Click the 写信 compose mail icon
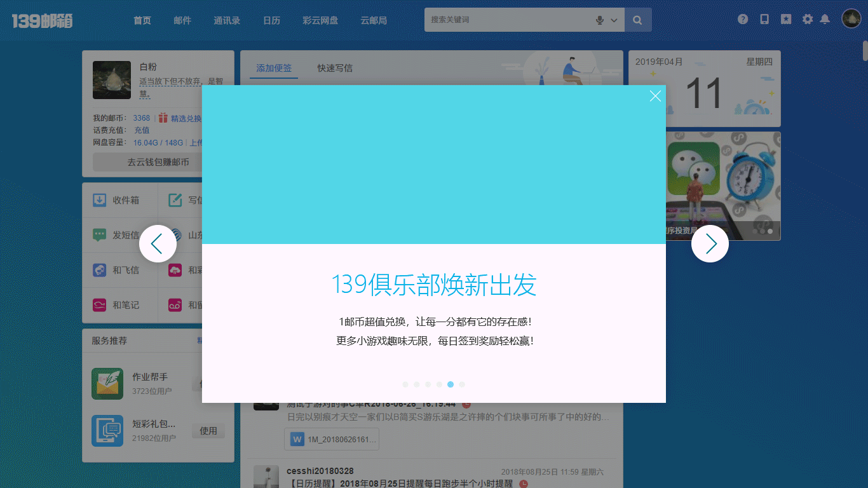 (x=177, y=200)
